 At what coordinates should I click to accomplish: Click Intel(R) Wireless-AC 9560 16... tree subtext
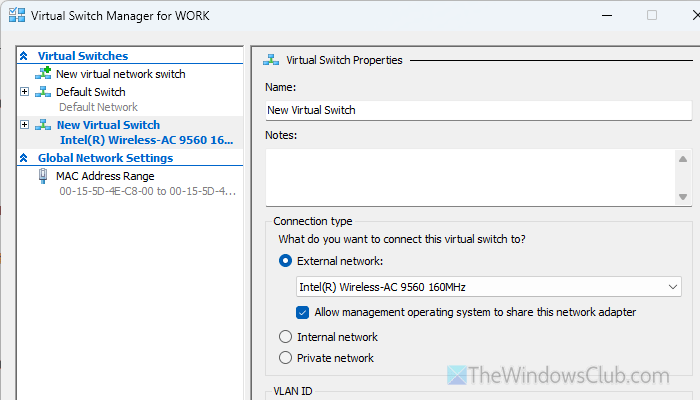coord(146,140)
